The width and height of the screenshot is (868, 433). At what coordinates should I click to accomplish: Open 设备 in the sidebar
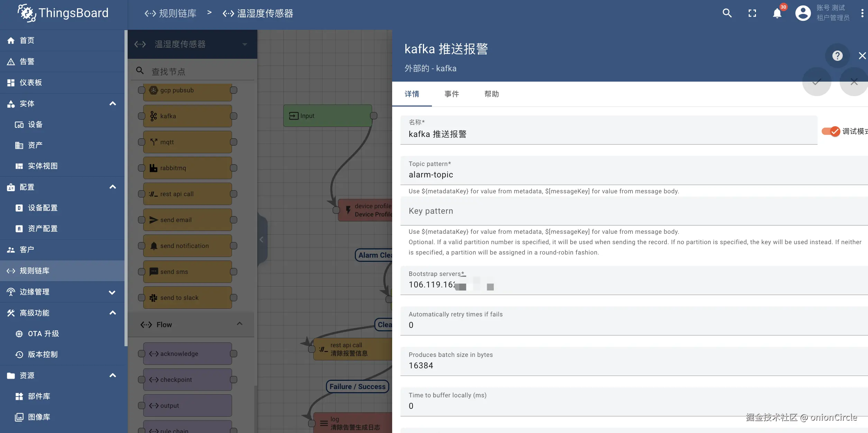point(35,125)
